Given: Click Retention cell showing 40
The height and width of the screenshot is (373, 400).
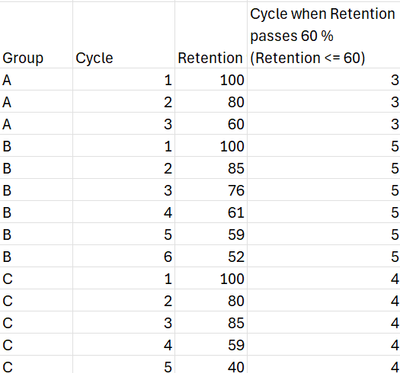Looking at the screenshot, I should [x=211, y=366].
